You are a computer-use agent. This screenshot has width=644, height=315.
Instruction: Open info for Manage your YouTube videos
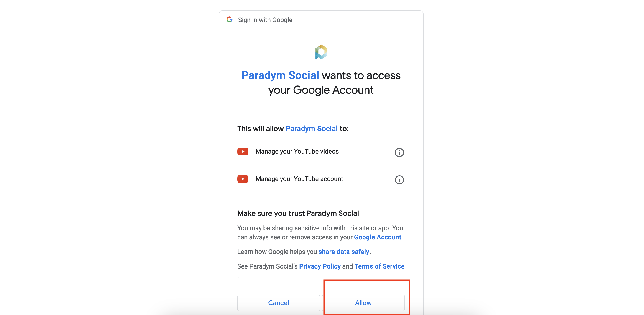(399, 152)
